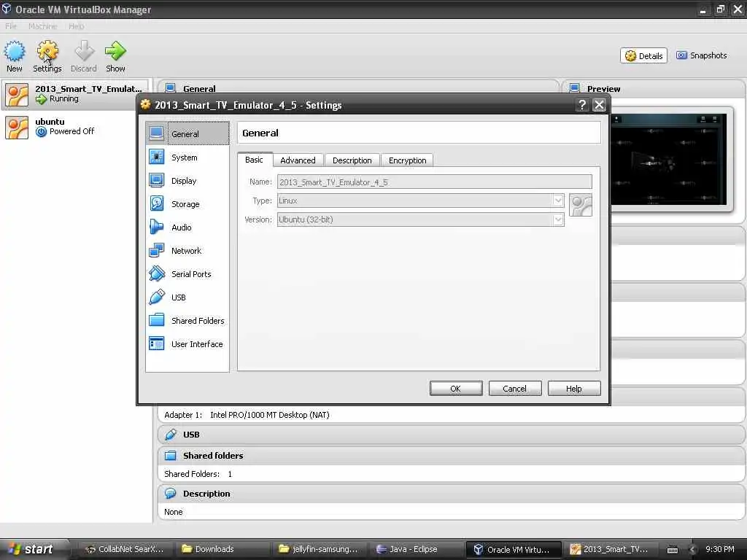Open the Machine menu
Image resolution: width=747 pixels, height=560 pixels.
pos(42,26)
